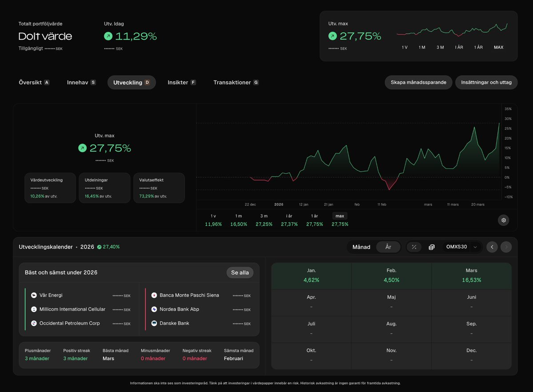This screenshot has width=533, height=392.
Task: Open the Innehav tab
Action: click(x=81, y=82)
